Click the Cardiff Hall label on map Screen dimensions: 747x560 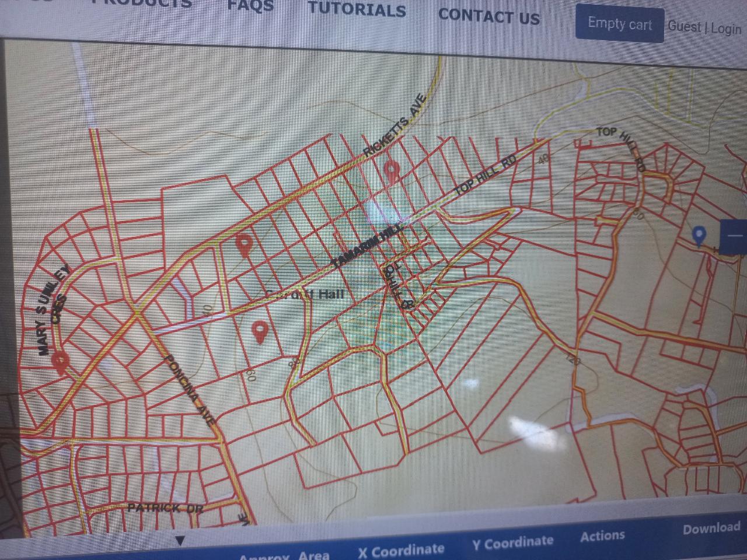pyautogui.click(x=305, y=295)
